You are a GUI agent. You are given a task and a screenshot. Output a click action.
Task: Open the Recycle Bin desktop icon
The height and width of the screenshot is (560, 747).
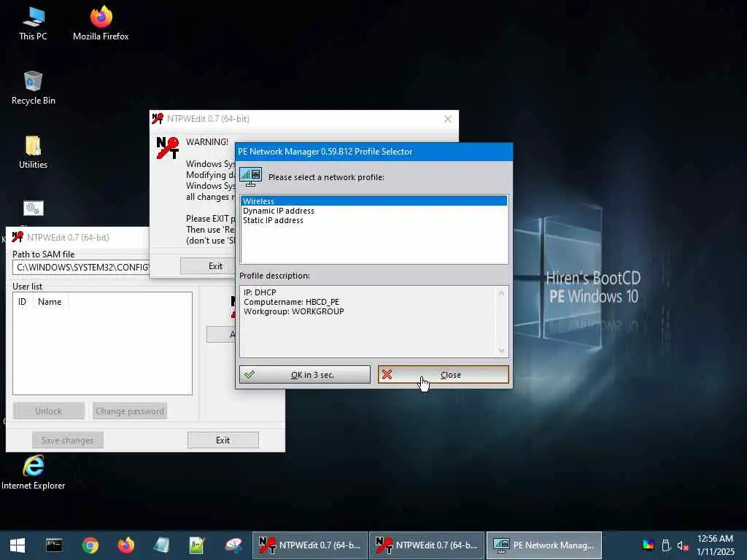click(x=33, y=88)
